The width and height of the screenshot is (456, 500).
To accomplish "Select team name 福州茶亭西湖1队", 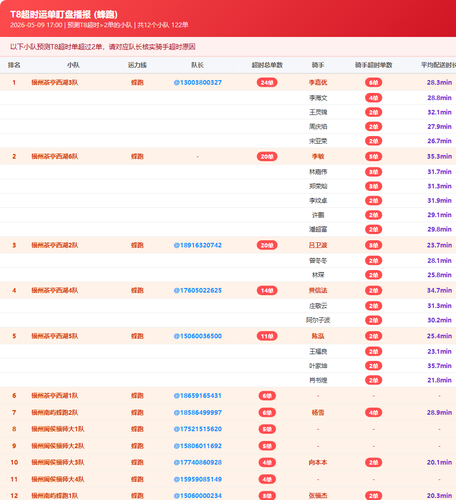I will pos(55,396).
